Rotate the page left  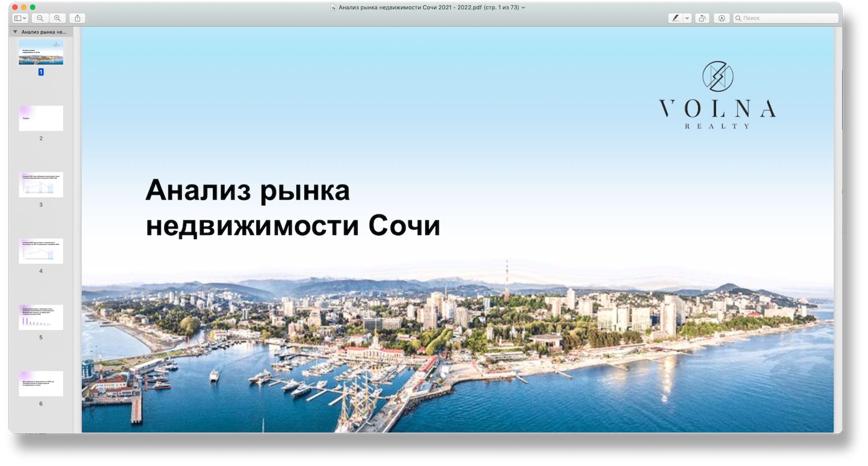pyautogui.click(x=701, y=18)
